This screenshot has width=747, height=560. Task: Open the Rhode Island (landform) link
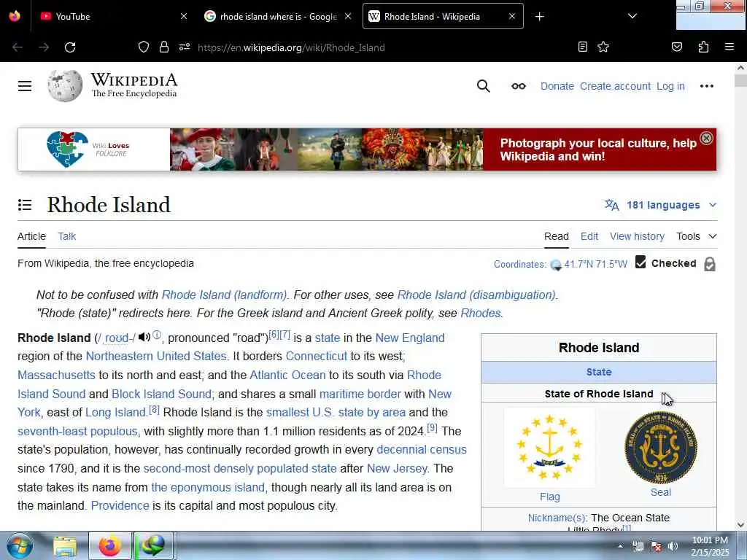tap(225, 295)
